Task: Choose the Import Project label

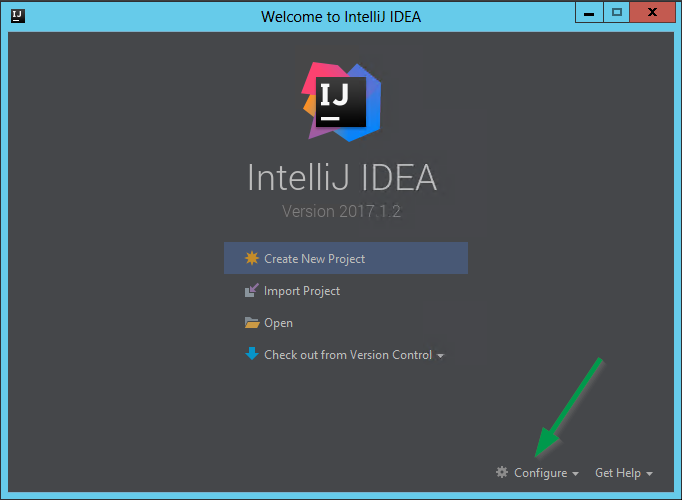Action: 302,291
